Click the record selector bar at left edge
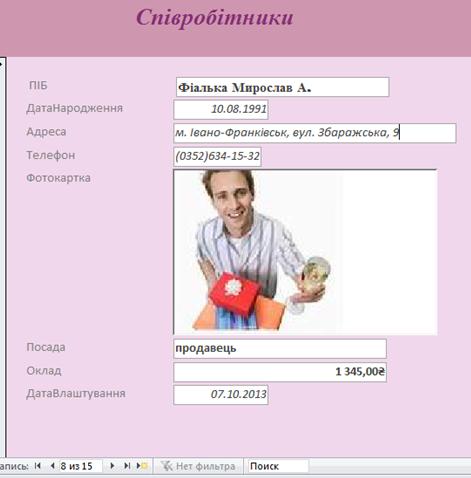This screenshot has width=471, height=478. pos(3,257)
